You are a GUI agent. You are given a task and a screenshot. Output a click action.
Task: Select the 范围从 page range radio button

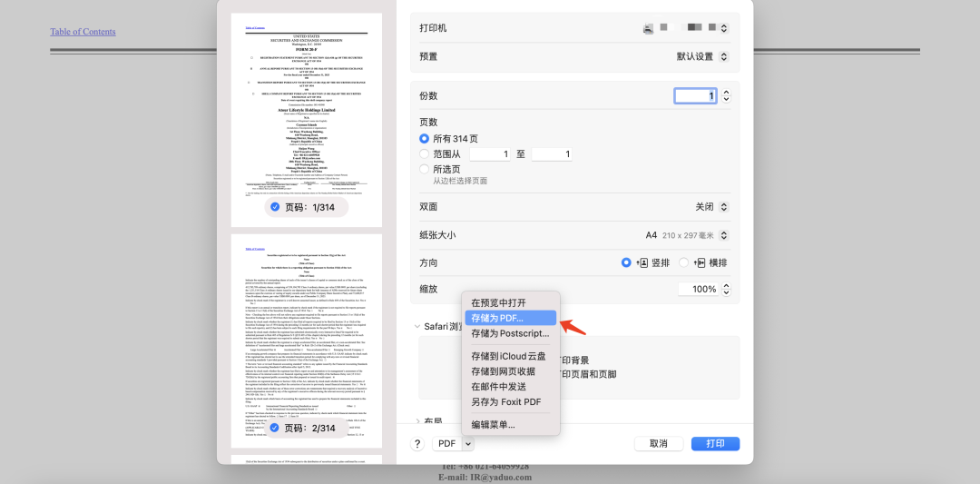pyautogui.click(x=424, y=154)
